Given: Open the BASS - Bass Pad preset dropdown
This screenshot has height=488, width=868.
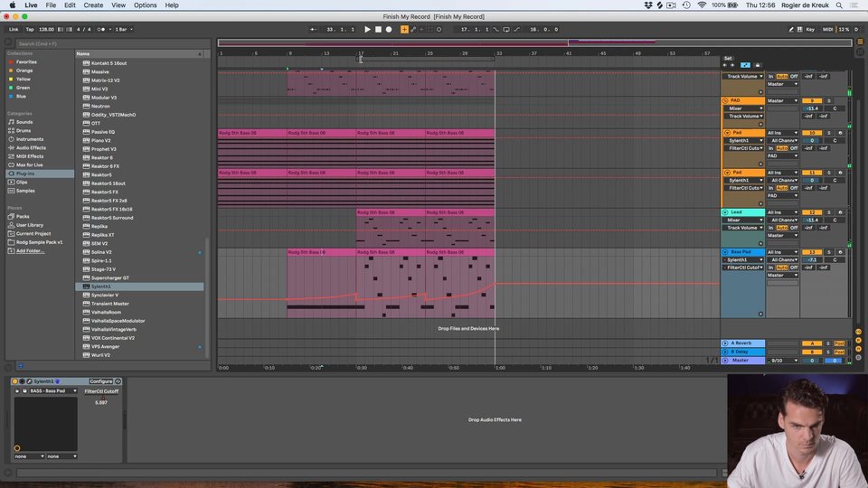Looking at the screenshot, I should [52, 390].
